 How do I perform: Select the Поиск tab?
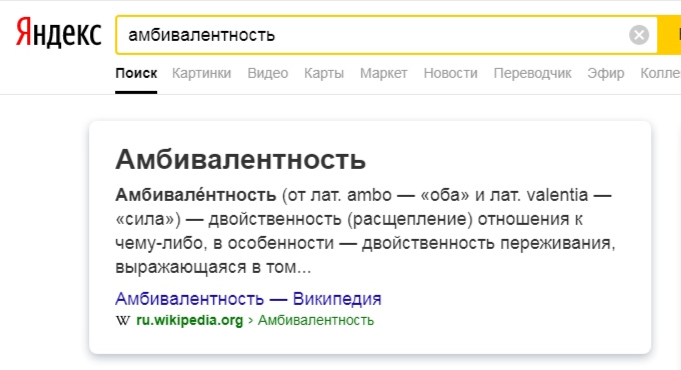coord(136,73)
